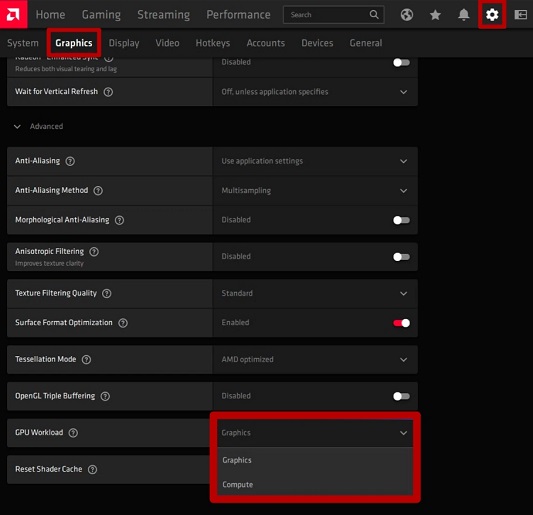The width and height of the screenshot is (533, 515).
Task: Click the search magnifier icon
Action: coord(374,14)
